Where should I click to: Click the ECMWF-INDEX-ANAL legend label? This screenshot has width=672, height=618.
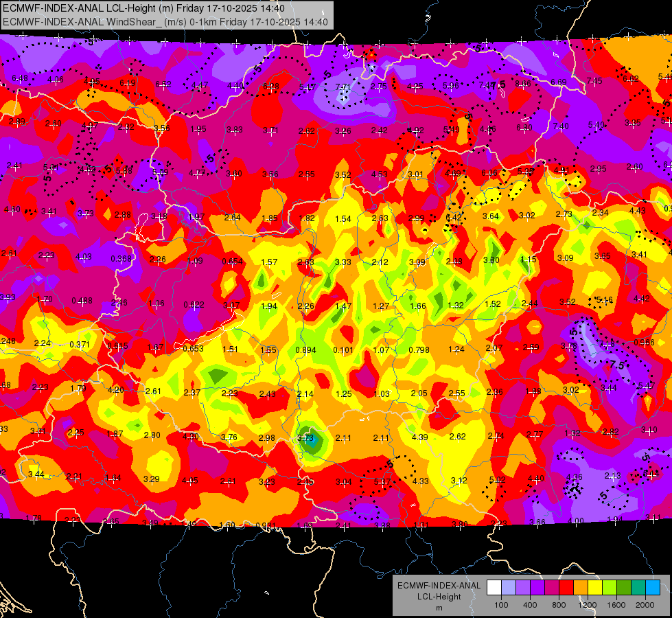[x=439, y=586]
